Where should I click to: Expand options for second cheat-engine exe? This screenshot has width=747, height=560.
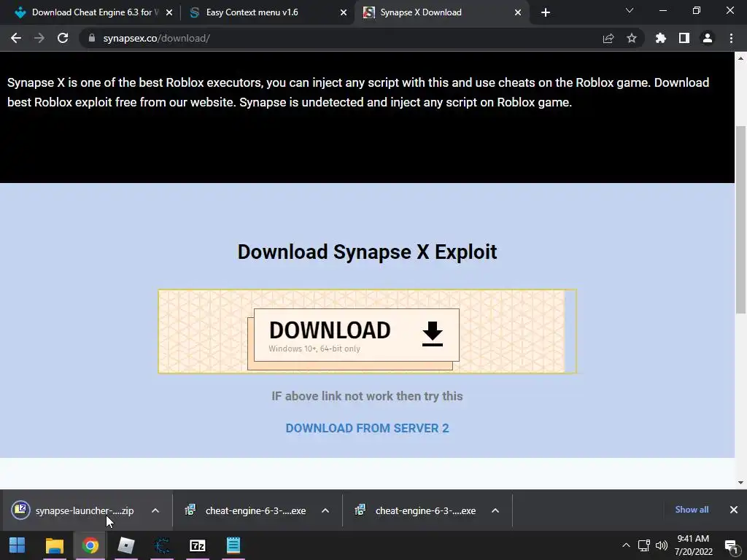point(495,510)
